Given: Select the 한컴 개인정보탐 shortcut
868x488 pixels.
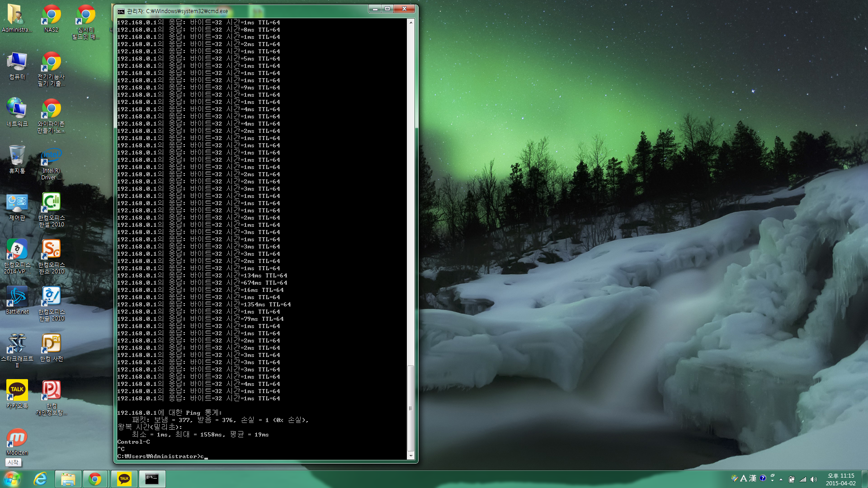Looking at the screenshot, I should click(x=51, y=398).
